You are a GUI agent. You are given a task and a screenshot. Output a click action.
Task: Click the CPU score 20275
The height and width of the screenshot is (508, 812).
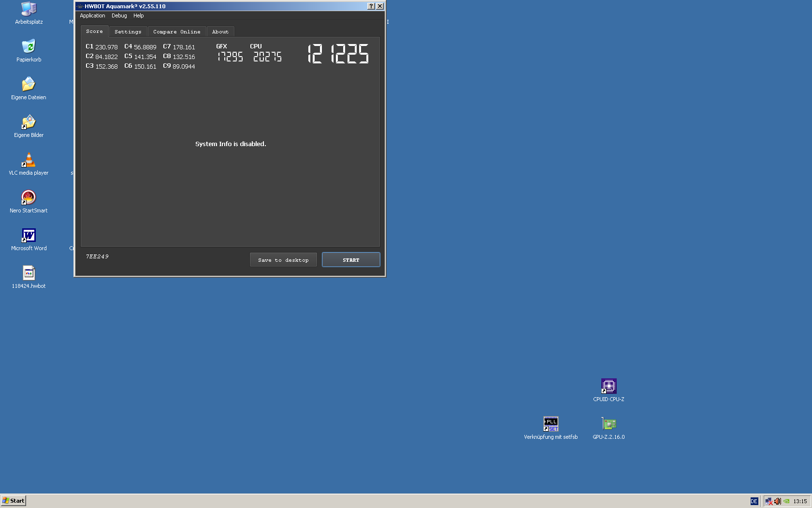(267, 57)
